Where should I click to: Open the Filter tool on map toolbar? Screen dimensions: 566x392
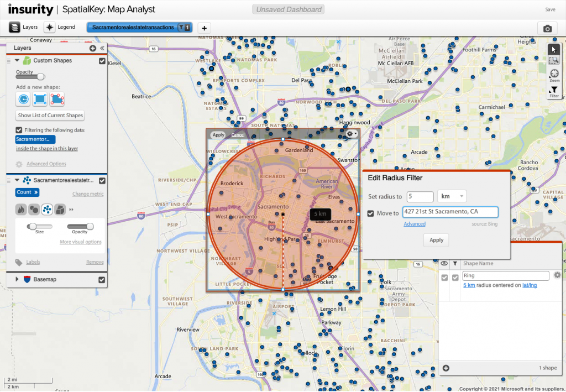(554, 92)
